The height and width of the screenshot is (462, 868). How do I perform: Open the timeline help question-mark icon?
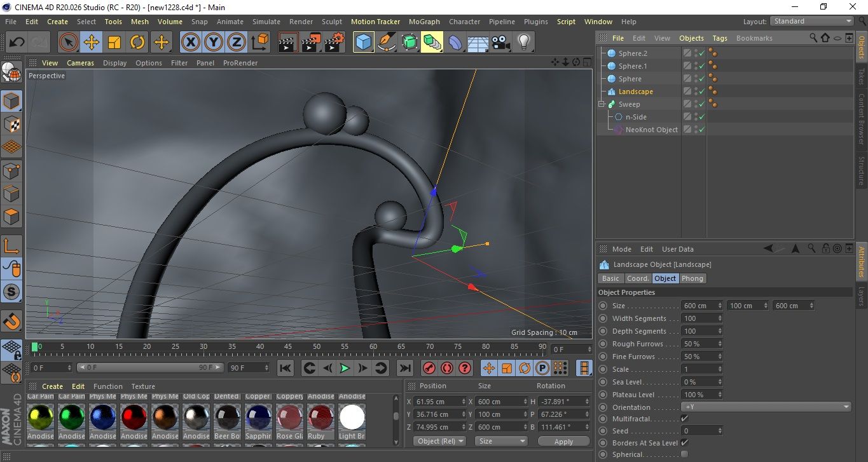point(465,368)
